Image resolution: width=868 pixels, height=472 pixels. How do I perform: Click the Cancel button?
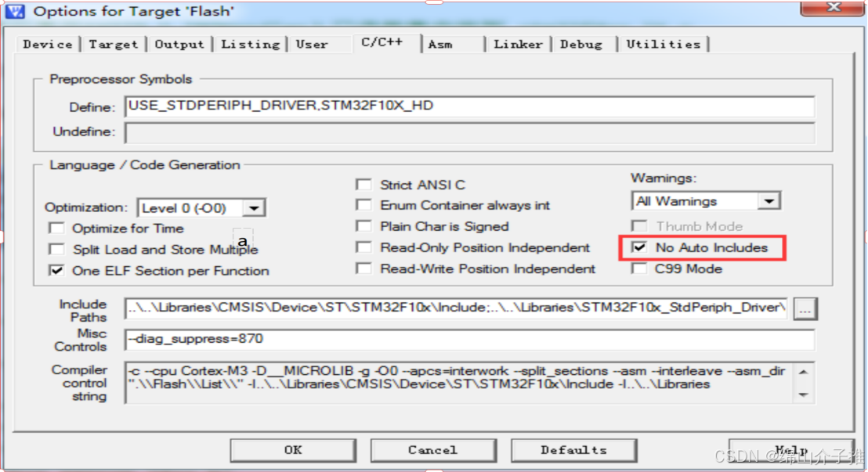pyautogui.click(x=433, y=450)
